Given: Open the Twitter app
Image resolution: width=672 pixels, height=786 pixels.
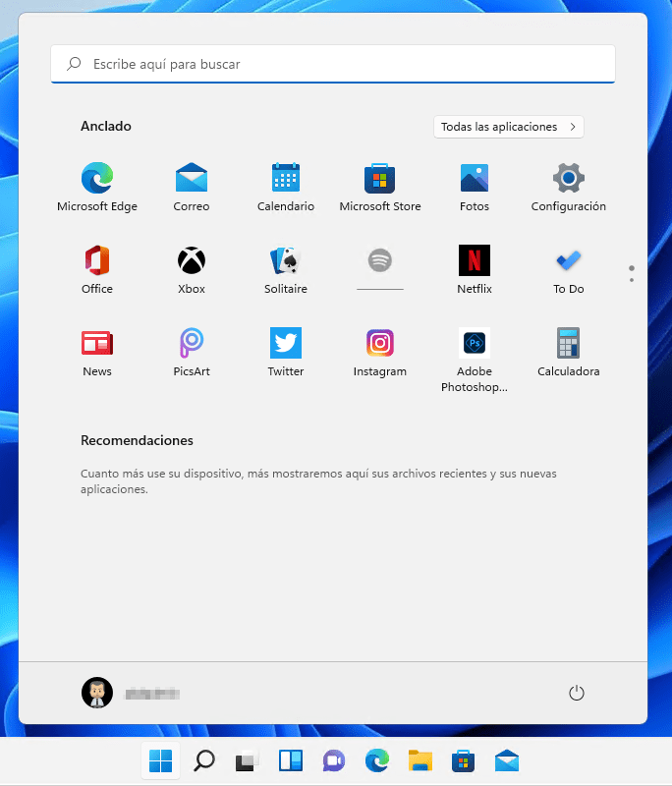Looking at the screenshot, I should pos(286,352).
